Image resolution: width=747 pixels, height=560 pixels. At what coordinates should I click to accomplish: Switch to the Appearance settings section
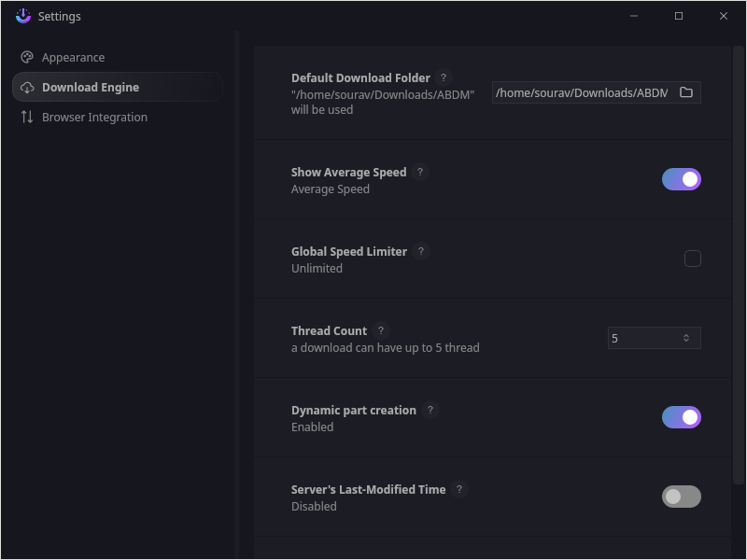[73, 57]
